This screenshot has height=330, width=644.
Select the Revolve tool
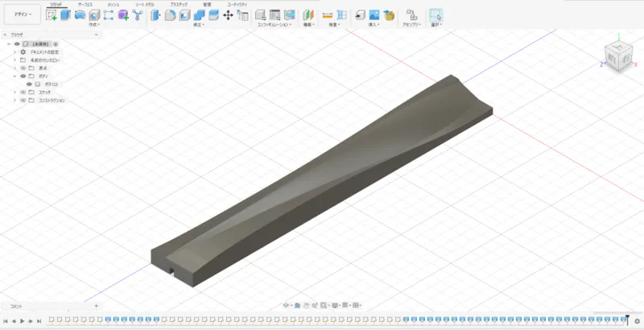[x=80, y=15]
